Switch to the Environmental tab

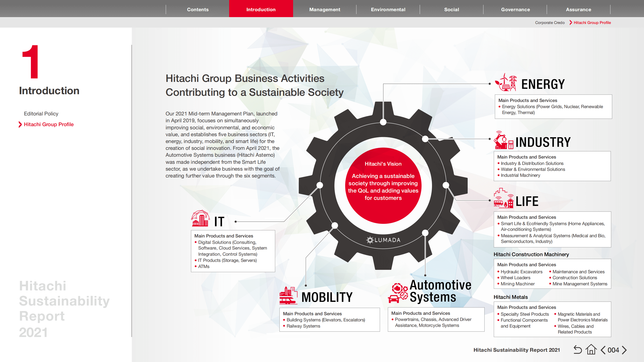tap(388, 10)
